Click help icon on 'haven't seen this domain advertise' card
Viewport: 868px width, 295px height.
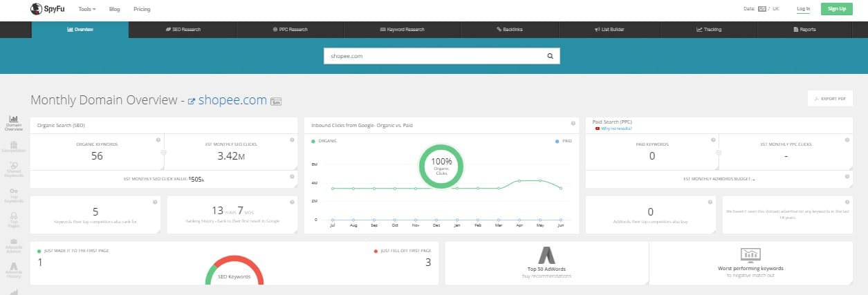tap(847, 202)
